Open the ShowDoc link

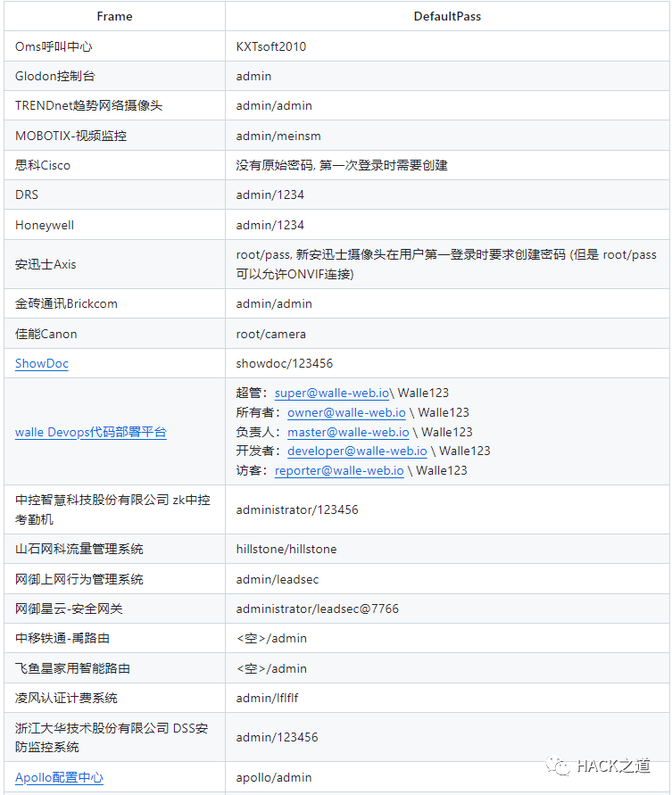pos(42,363)
